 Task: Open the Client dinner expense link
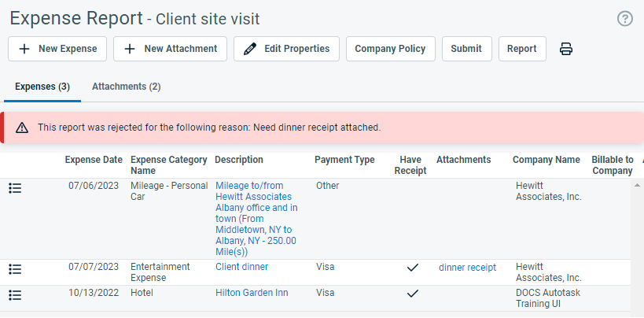(x=241, y=267)
